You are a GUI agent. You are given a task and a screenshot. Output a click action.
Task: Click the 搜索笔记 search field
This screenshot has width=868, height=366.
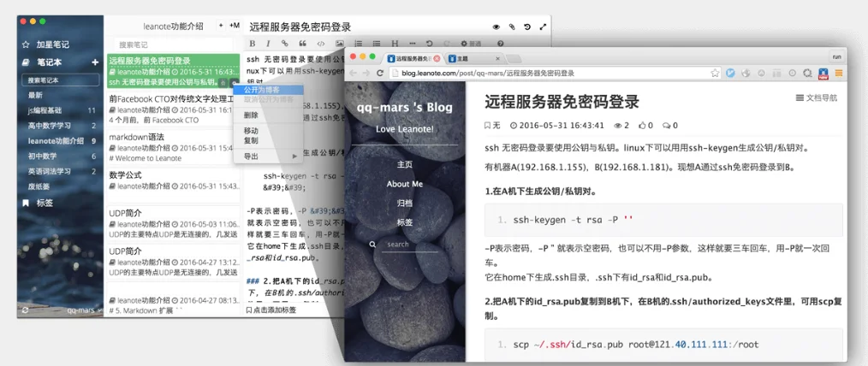click(x=174, y=44)
